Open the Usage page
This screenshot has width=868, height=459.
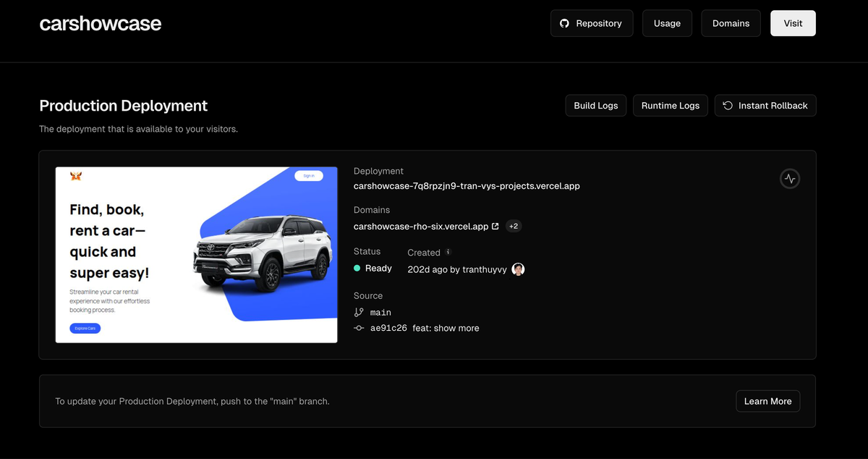[x=667, y=23]
